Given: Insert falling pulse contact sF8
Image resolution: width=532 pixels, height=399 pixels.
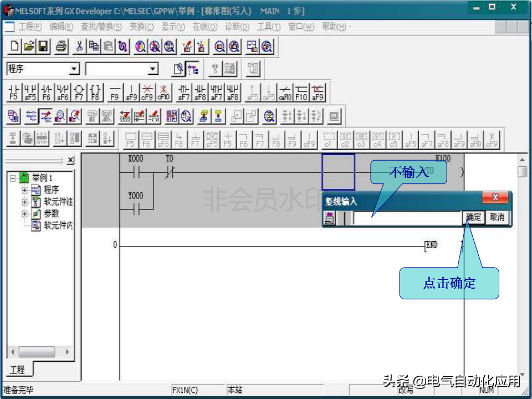Looking at the screenshot, I should tap(200, 93).
